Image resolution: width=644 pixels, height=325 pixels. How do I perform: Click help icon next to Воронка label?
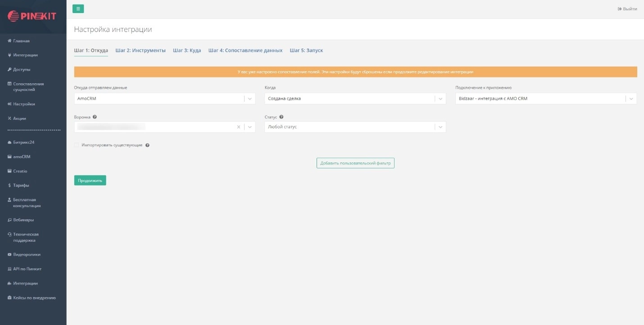[95, 117]
